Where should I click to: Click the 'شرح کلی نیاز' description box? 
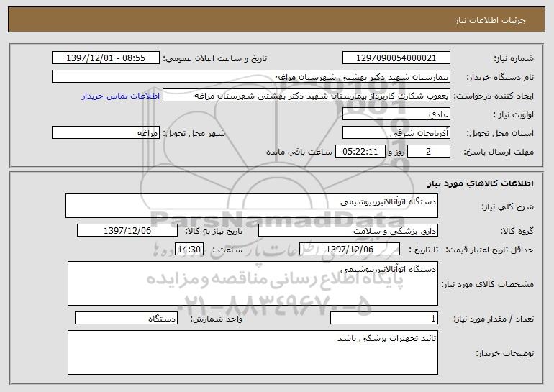(252, 206)
